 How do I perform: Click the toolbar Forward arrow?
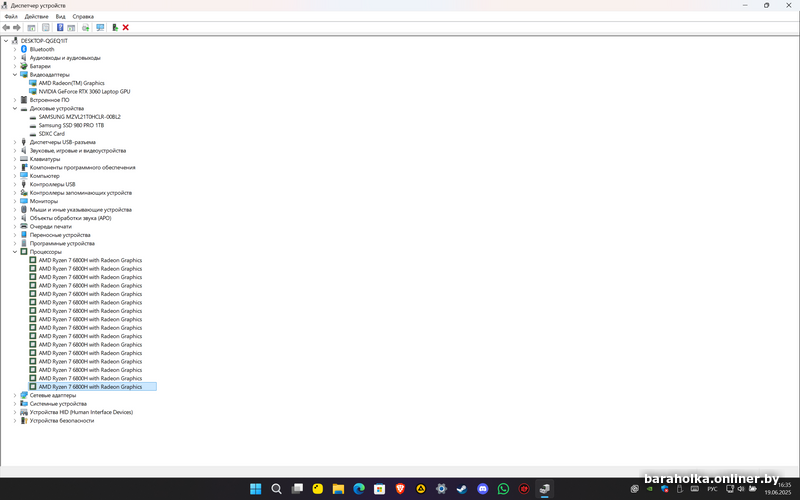tap(17, 28)
